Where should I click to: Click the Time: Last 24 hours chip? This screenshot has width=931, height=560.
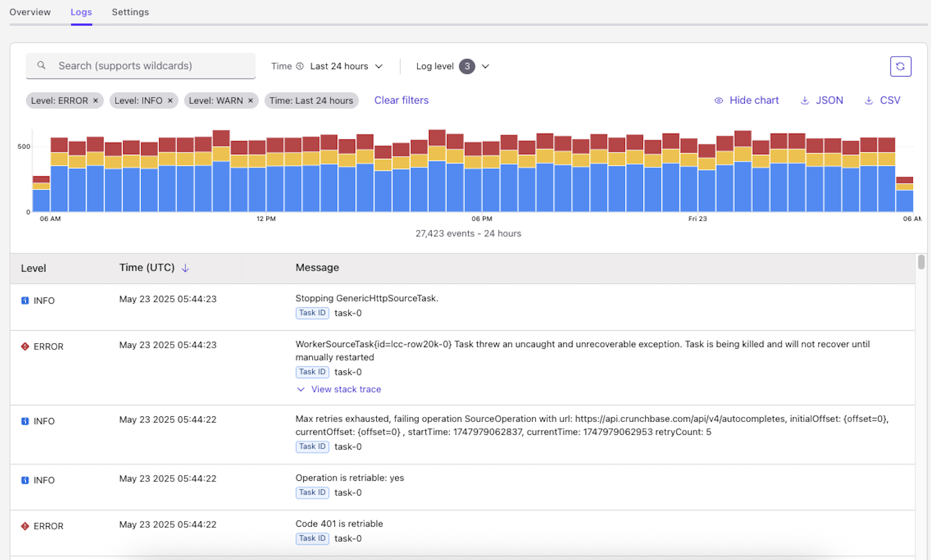tap(311, 100)
